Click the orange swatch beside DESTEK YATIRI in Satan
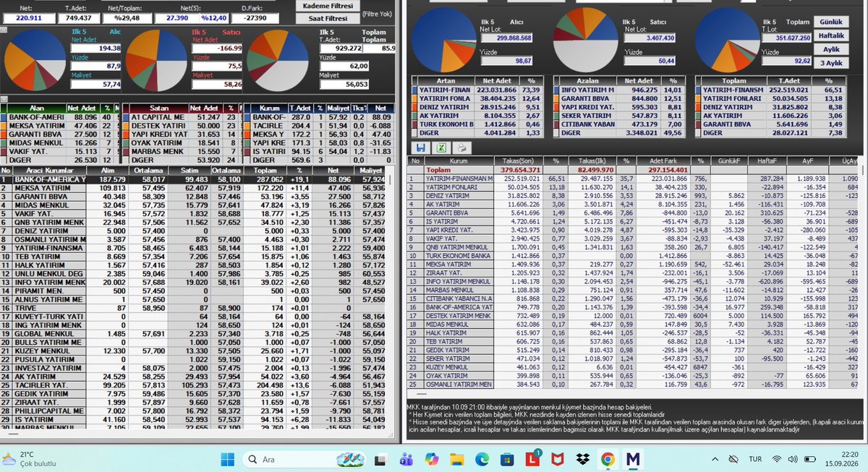868x472 pixels. click(126, 125)
